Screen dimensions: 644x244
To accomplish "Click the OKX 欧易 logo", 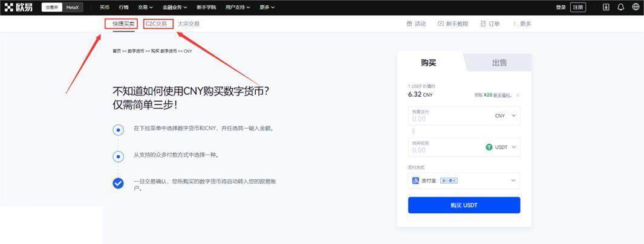I will coord(18,7).
